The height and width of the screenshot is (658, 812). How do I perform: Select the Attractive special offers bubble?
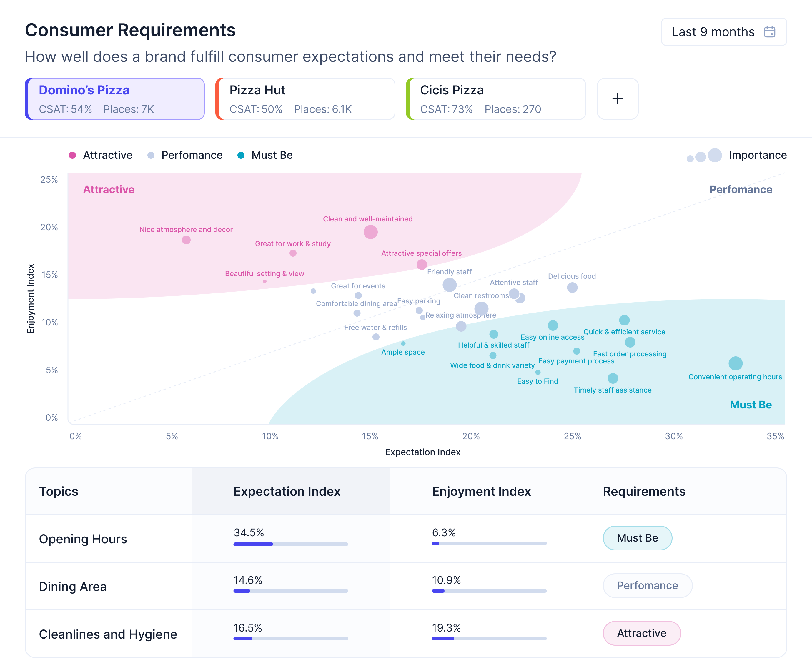click(x=422, y=265)
